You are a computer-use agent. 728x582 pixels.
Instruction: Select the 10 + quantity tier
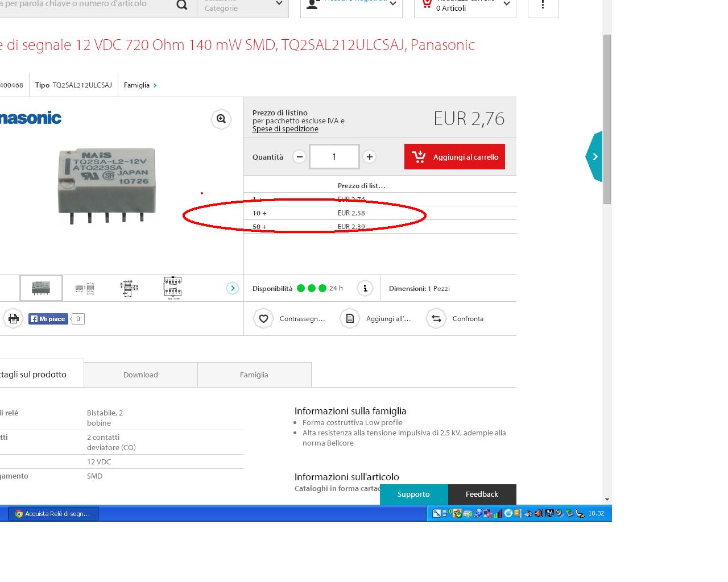(259, 213)
